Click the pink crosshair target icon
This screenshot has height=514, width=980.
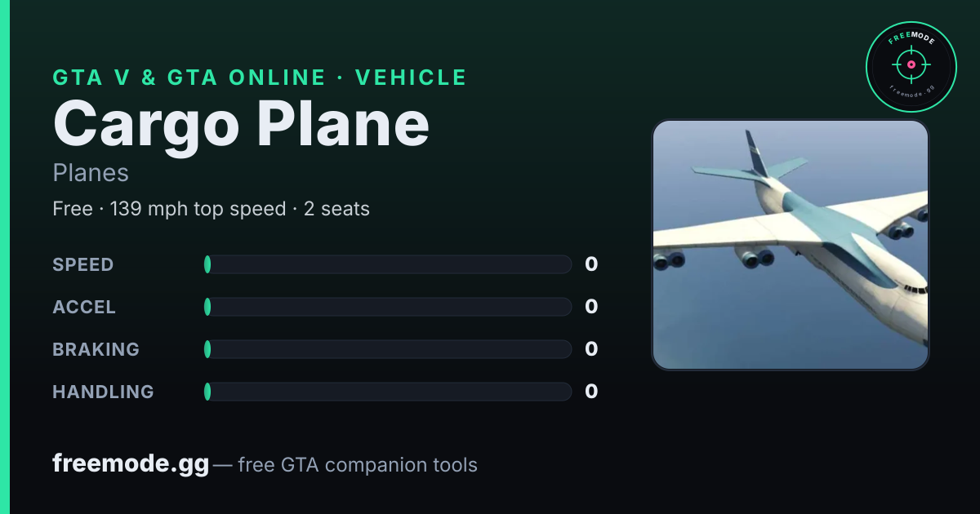pos(911,64)
